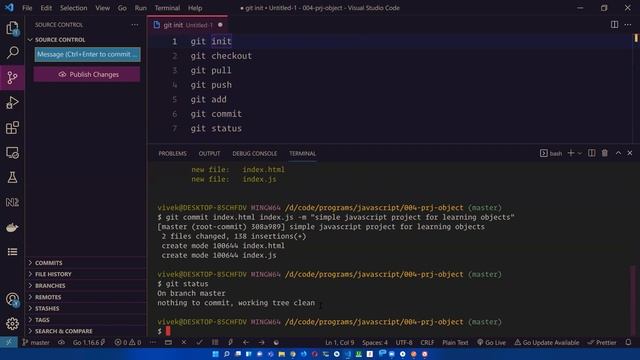Open the Selection menu

pos(73,8)
